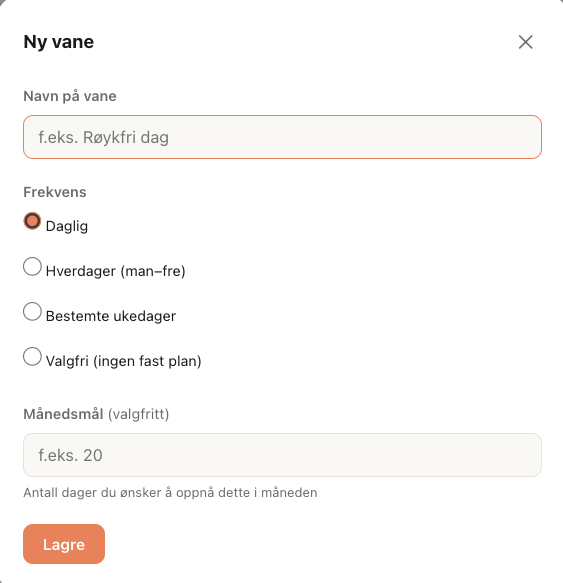Select the Daglig radio button

(32, 221)
